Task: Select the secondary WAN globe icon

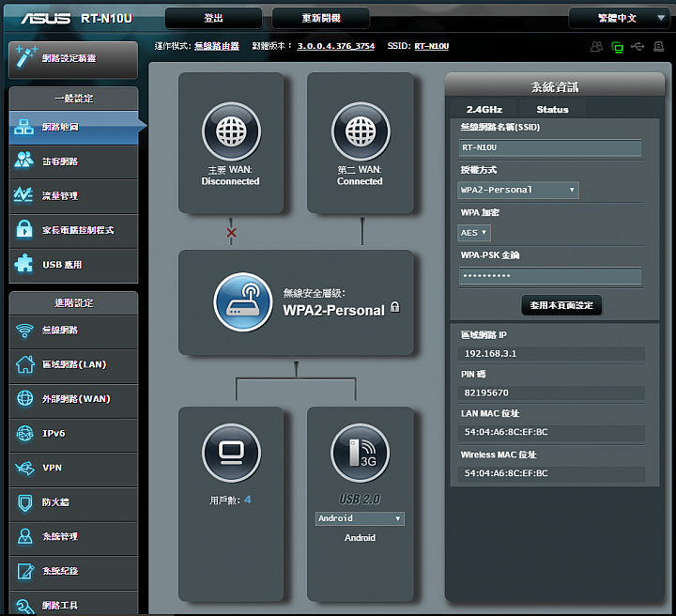Action: (361, 131)
